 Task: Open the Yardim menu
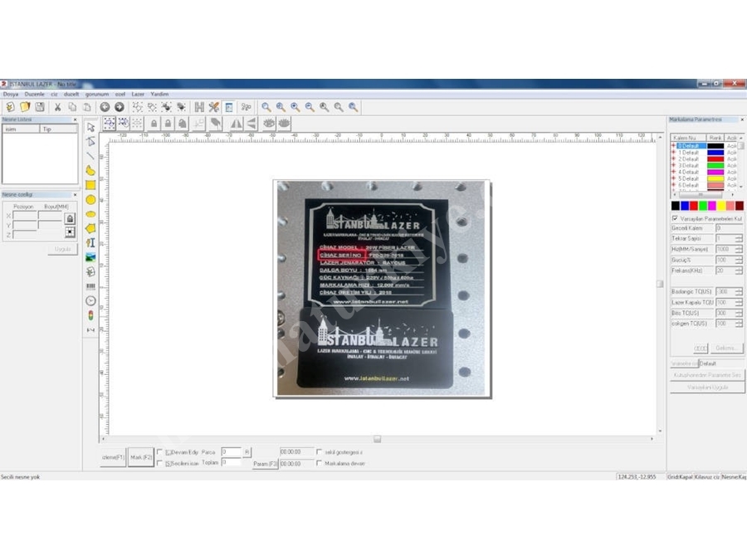coord(159,95)
